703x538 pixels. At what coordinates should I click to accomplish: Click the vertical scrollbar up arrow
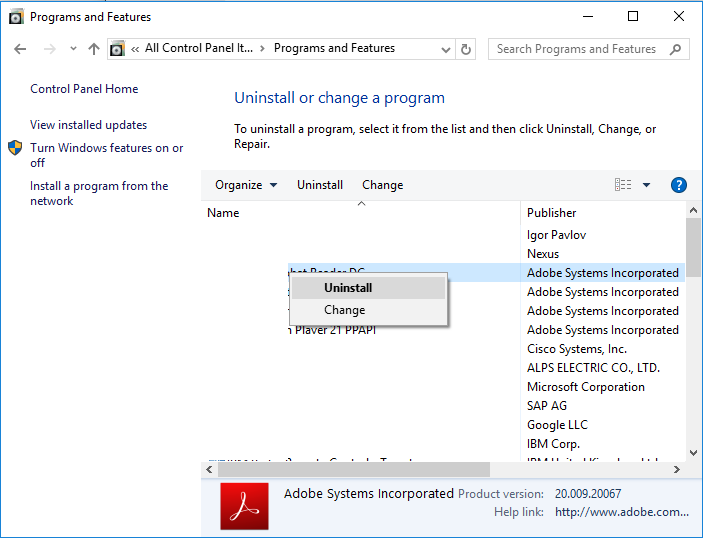tap(694, 210)
